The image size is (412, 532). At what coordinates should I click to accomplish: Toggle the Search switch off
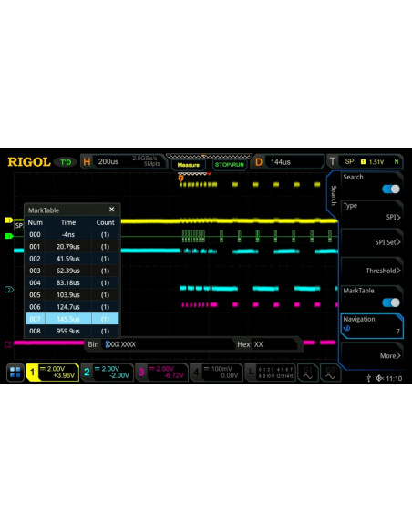[391, 189]
